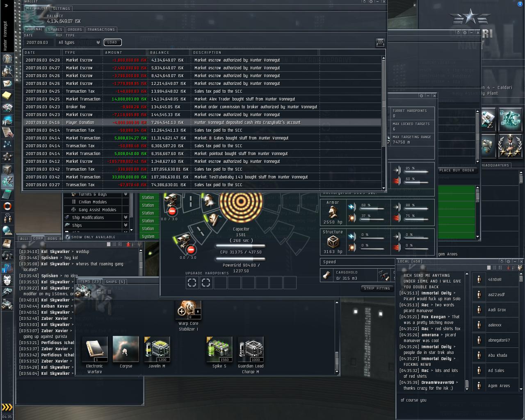Open the corporation stars icon
This screenshot has width=525, height=420.
coord(7,156)
